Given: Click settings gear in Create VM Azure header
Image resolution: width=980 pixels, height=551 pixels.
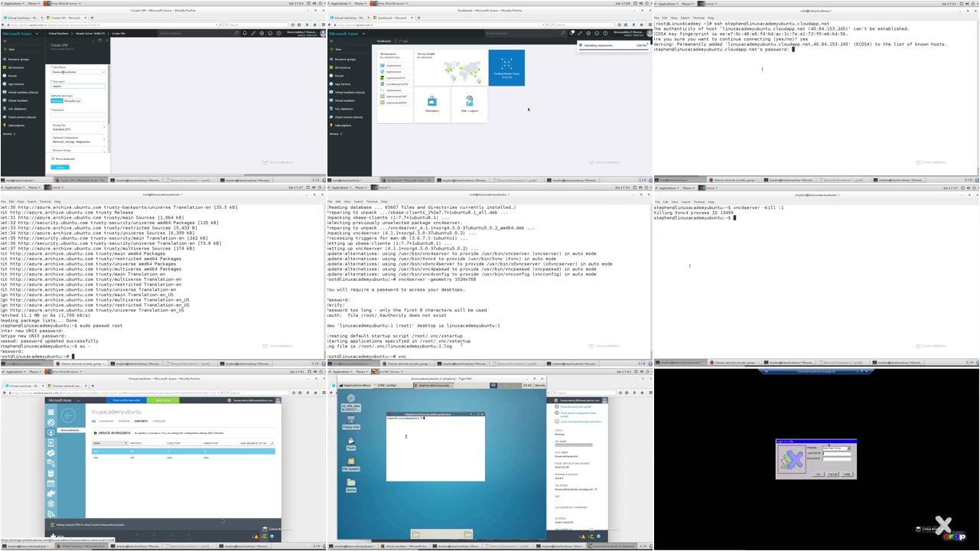Looking at the screenshot, I should 262,33.
